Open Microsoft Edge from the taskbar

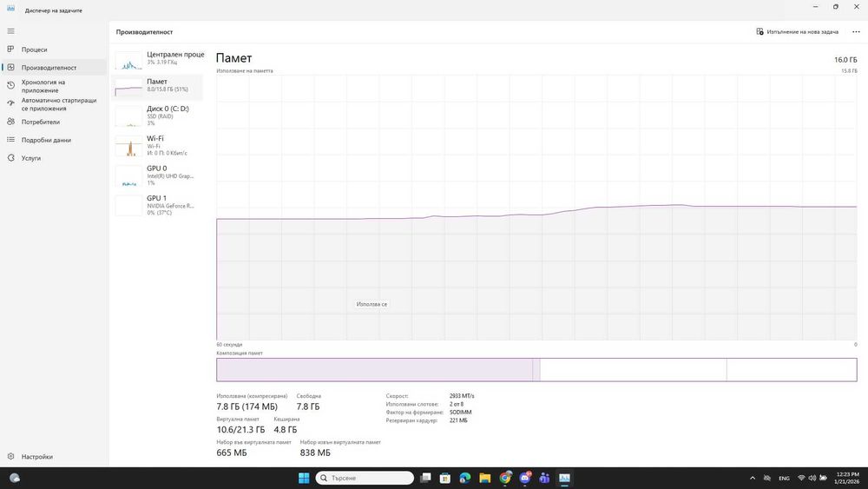point(465,478)
